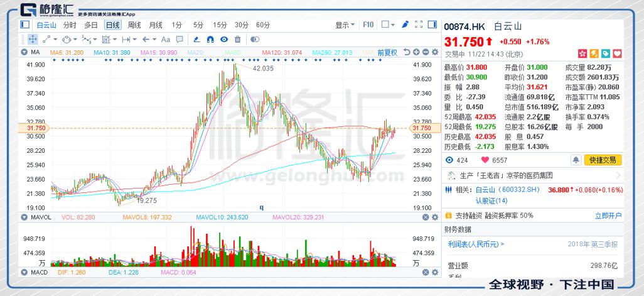Select the 5分 interval
Viewport: 644px width, 296px height.
[x=198, y=25]
